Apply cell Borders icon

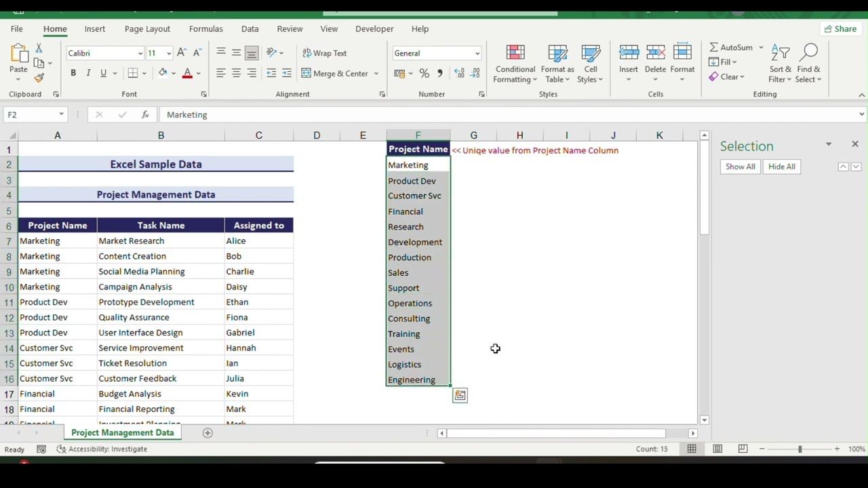(133, 73)
